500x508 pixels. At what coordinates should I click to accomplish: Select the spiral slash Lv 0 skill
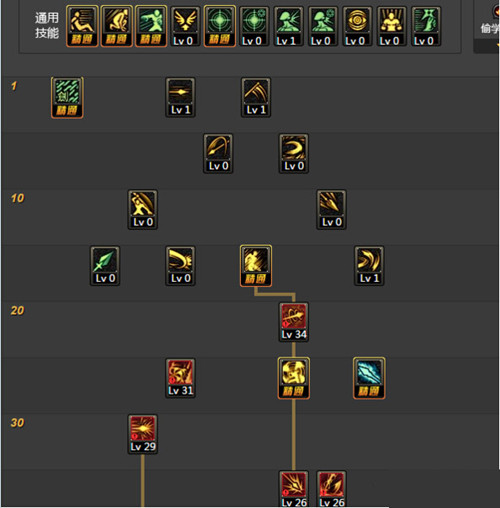294,154
